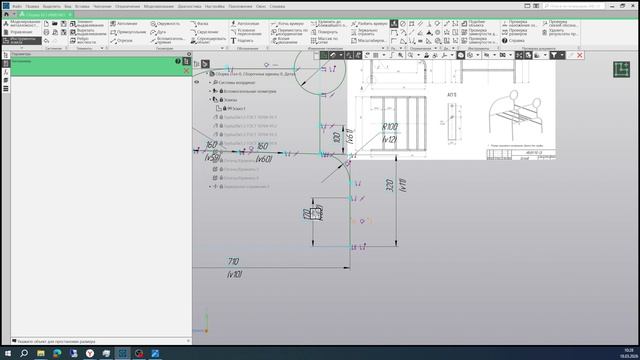Select the Автолиния tool
Screen dimensions: 640x360
coord(123,24)
